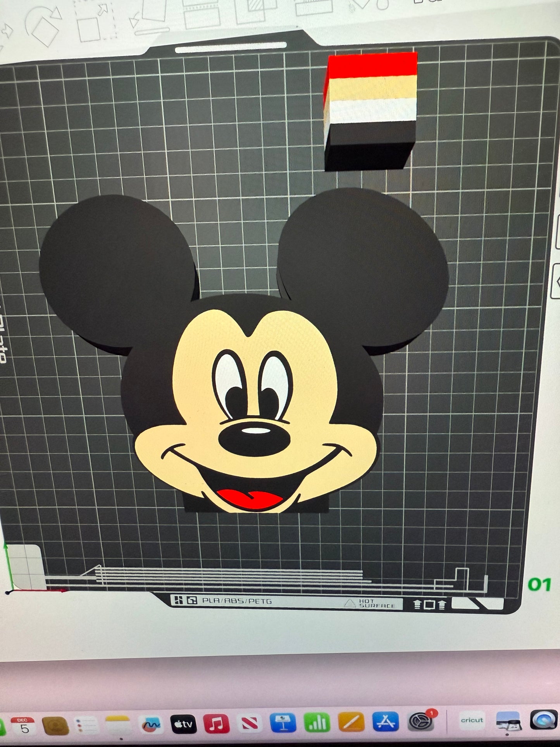560x747 pixels.
Task: Launch Music from the Dock
Action: (217, 723)
